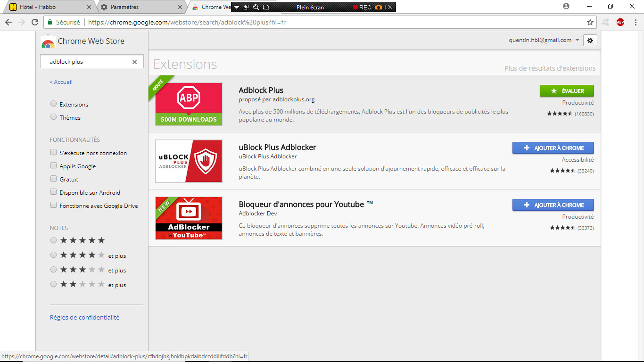This screenshot has height=362, width=644.
Task: Check Fonctionne avec Google Drive
Action: point(53,205)
